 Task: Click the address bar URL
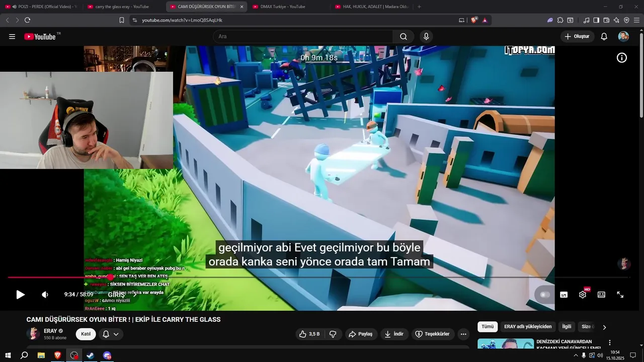click(x=182, y=20)
